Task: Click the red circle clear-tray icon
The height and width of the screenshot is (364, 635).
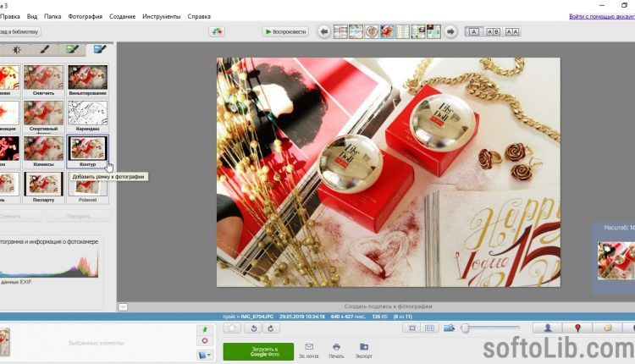Action: pos(205,341)
